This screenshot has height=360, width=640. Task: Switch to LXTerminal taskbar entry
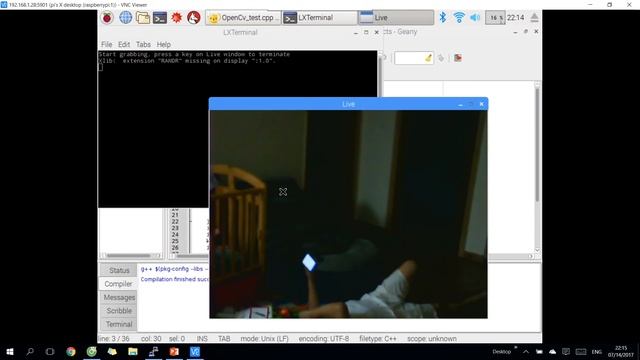coord(319,18)
